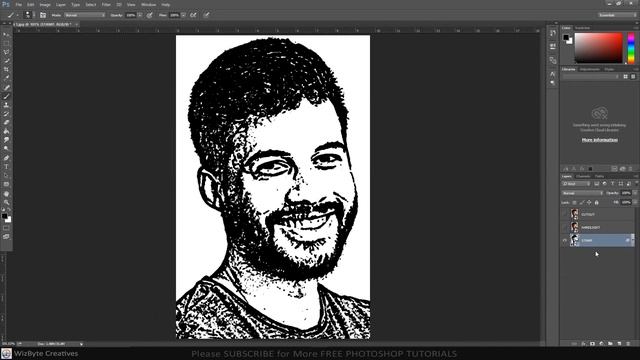
Task: Open the Filter menu
Action: (106, 4)
